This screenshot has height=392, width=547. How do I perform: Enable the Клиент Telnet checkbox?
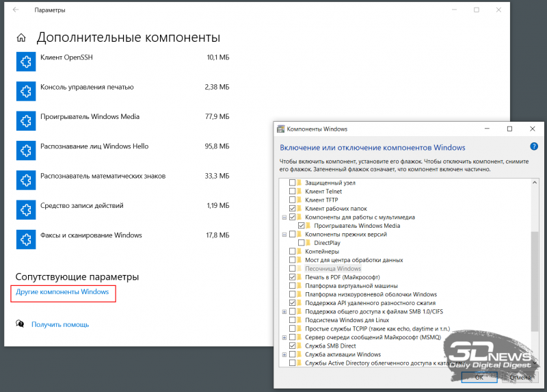tap(293, 192)
